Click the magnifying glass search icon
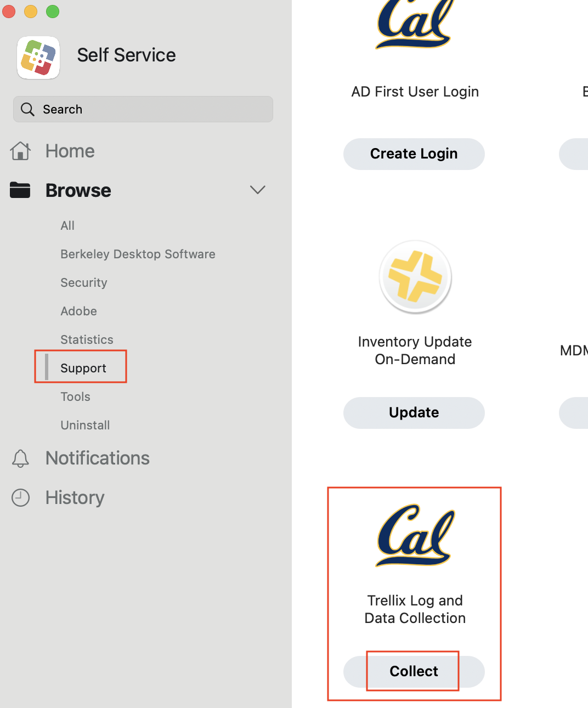 tap(27, 109)
